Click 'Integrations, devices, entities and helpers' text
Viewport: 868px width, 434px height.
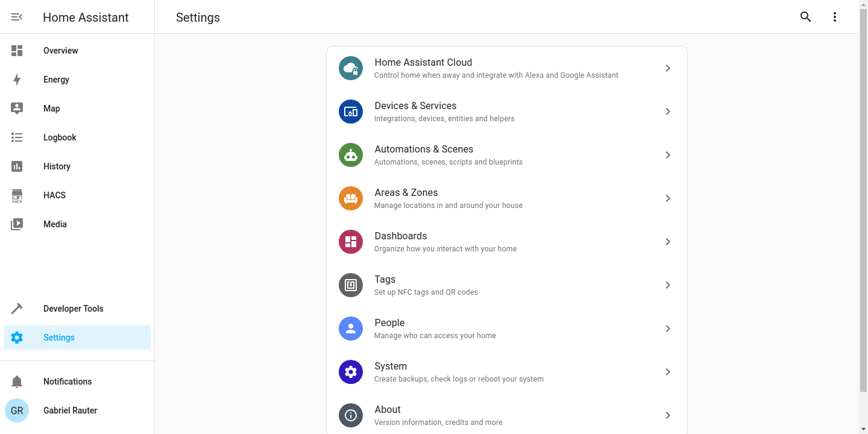pyautogui.click(x=444, y=119)
